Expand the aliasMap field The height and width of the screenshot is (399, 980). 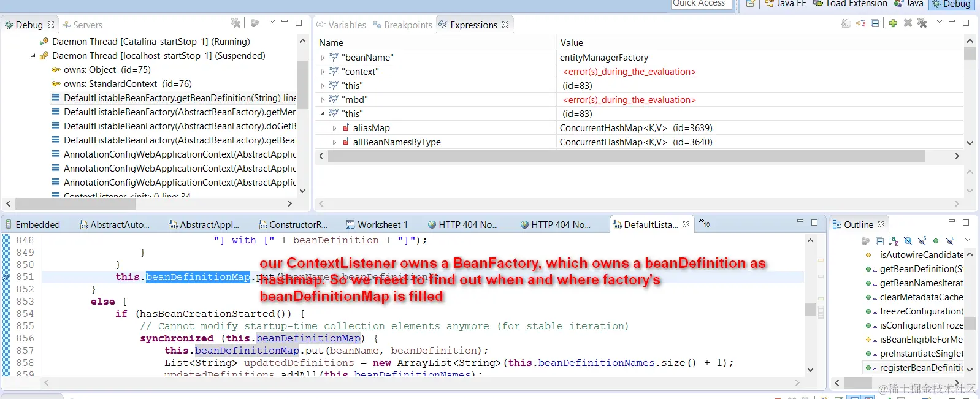click(334, 128)
